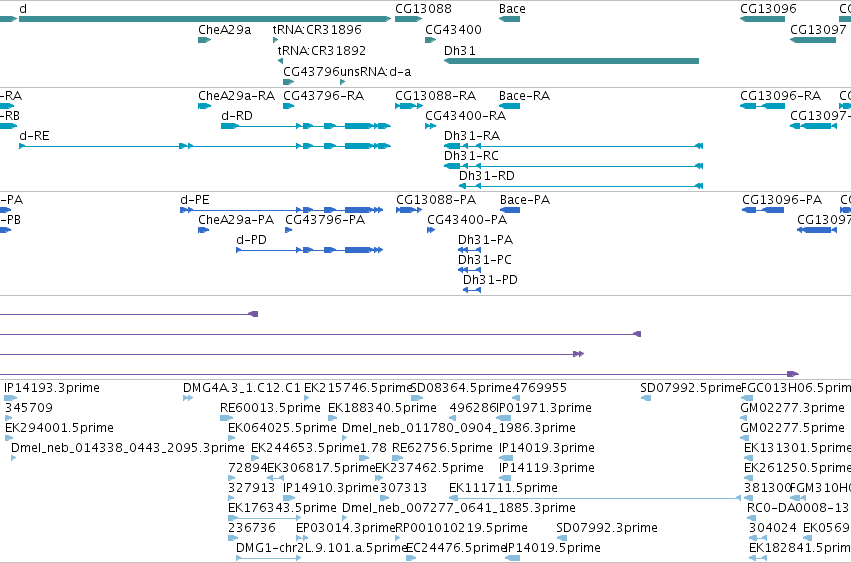Select the CG13088-PA protein label

click(436, 200)
